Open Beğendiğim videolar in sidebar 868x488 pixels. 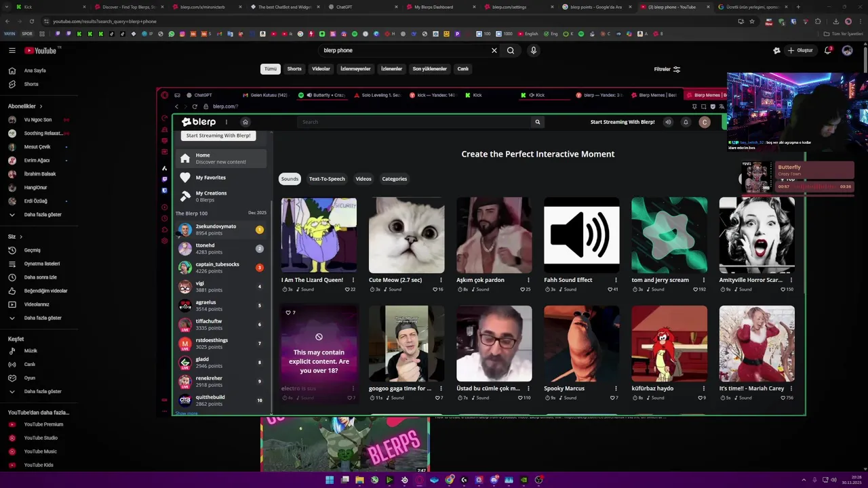click(45, 291)
